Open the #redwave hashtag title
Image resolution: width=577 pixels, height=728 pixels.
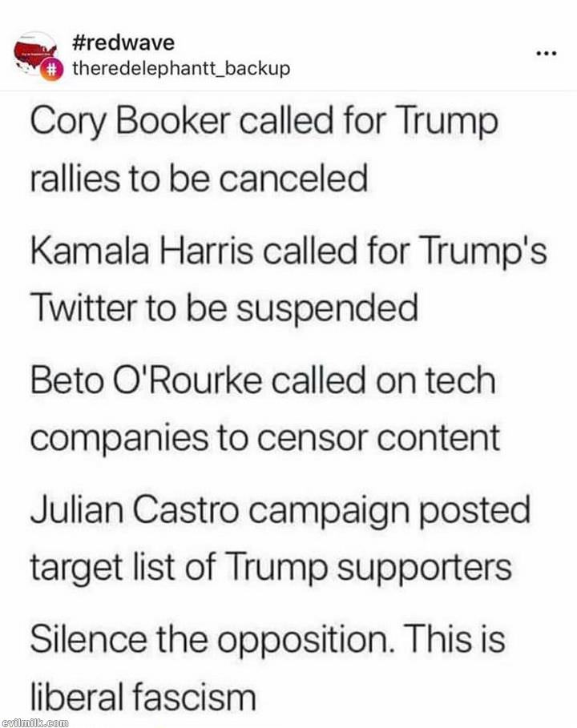[123, 42]
